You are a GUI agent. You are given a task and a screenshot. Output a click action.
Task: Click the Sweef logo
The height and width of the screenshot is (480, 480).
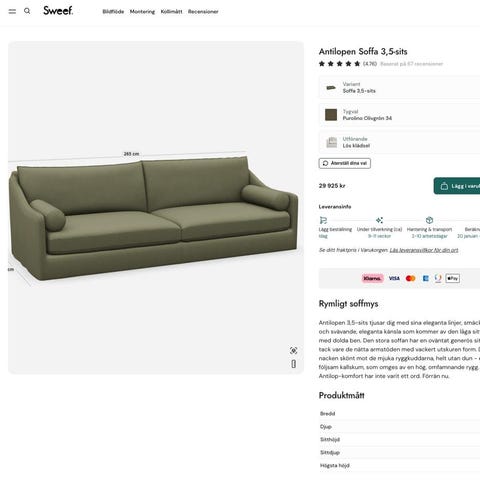[58, 11]
